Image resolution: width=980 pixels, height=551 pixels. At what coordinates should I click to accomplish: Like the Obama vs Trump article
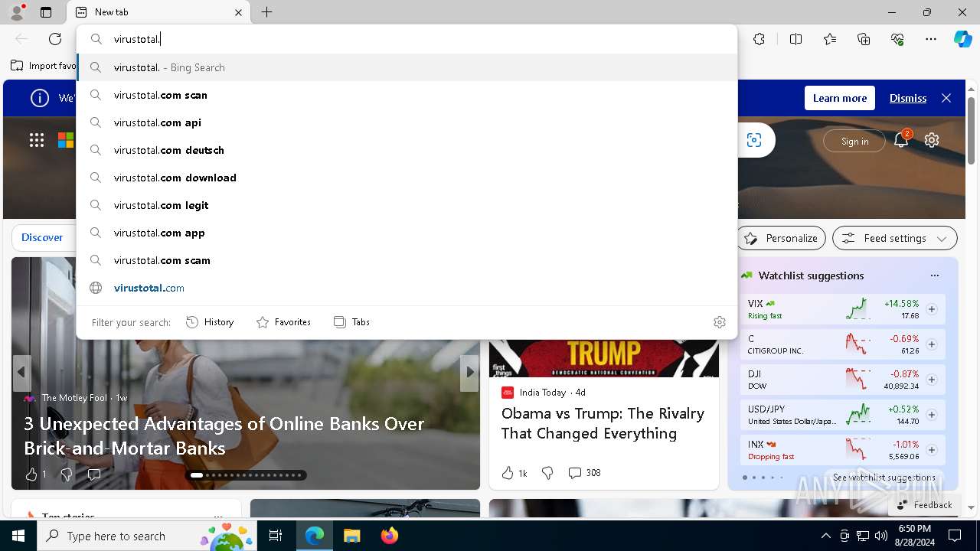[514, 473]
